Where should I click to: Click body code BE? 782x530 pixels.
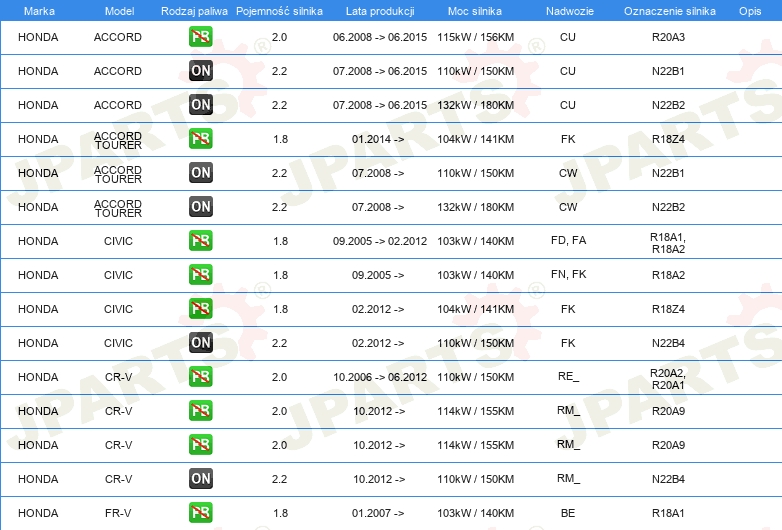(x=568, y=513)
